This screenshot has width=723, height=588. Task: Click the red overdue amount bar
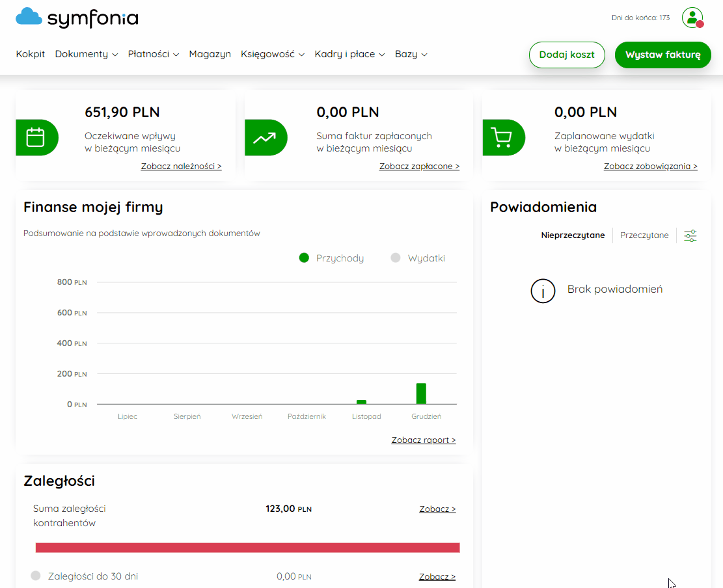pos(247,548)
